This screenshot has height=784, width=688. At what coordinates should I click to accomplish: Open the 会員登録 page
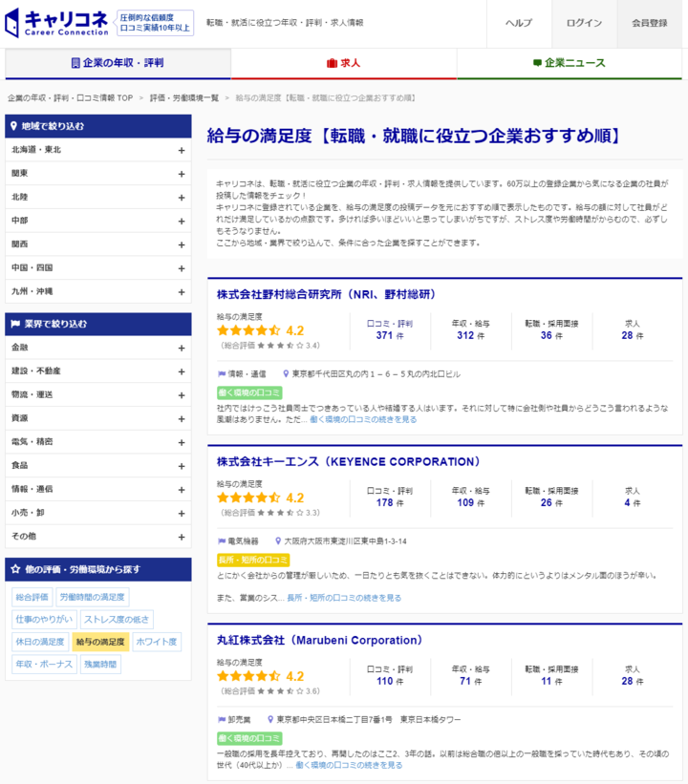pyautogui.click(x=650, y=24)
